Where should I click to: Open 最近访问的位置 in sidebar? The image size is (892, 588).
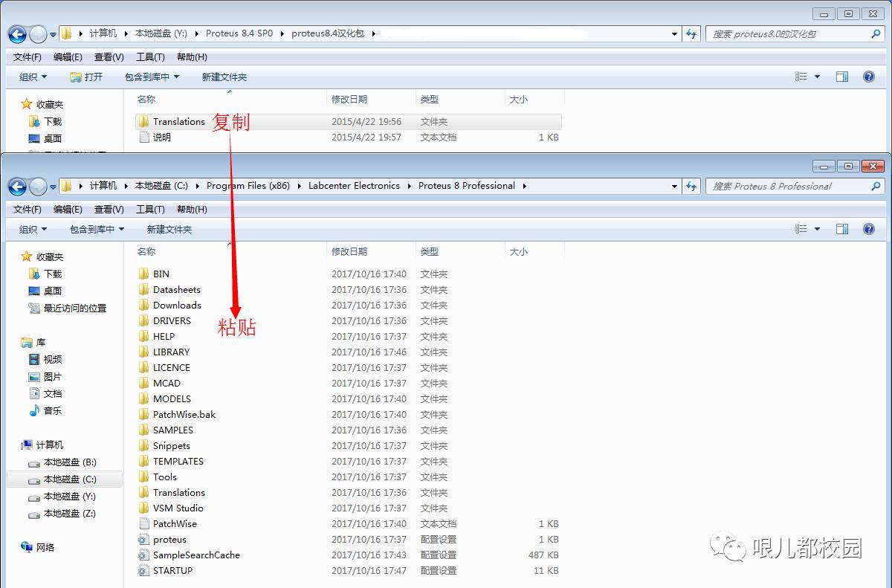67,308
